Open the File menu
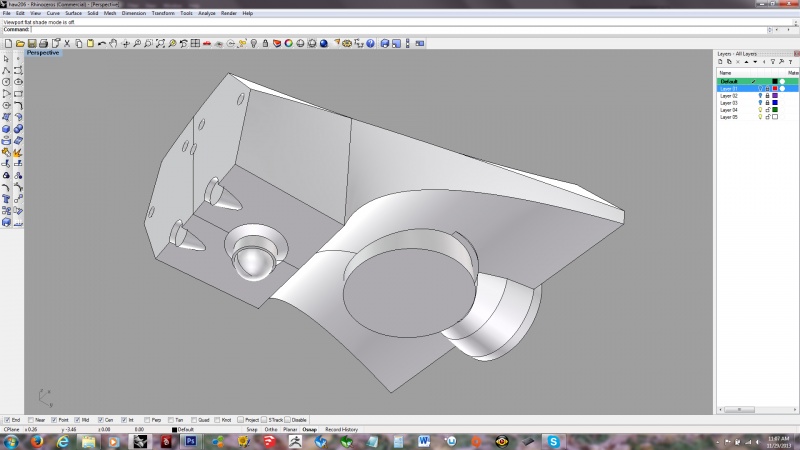This screenshot has width=800, height=450. coord(7,13)
